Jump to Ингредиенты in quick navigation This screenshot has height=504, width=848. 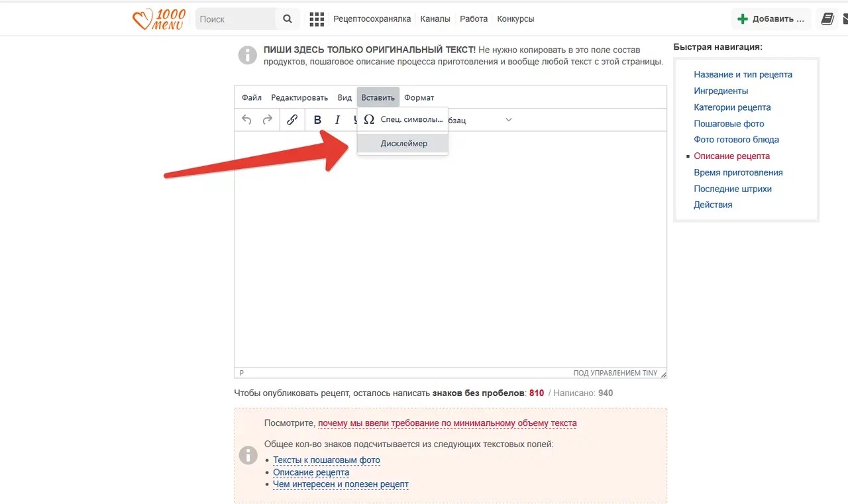pos(721,91)
